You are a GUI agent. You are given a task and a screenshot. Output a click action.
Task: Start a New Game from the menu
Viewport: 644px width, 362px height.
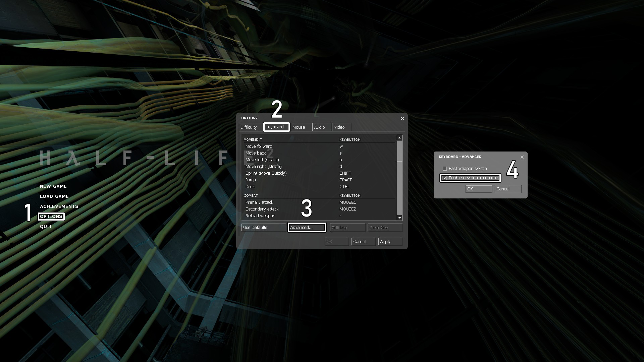pyautogui.click(x=53, y=186)
